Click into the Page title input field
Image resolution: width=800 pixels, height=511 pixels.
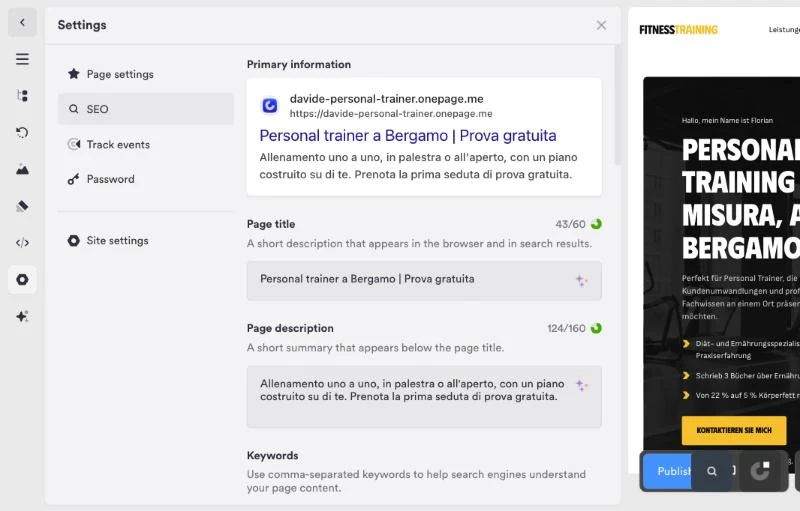pos(424,280)
